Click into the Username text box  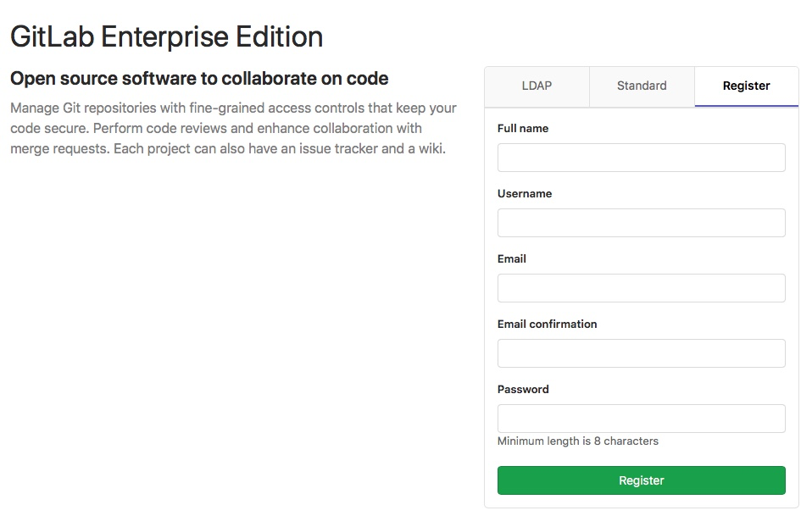(x=641, y=223)
